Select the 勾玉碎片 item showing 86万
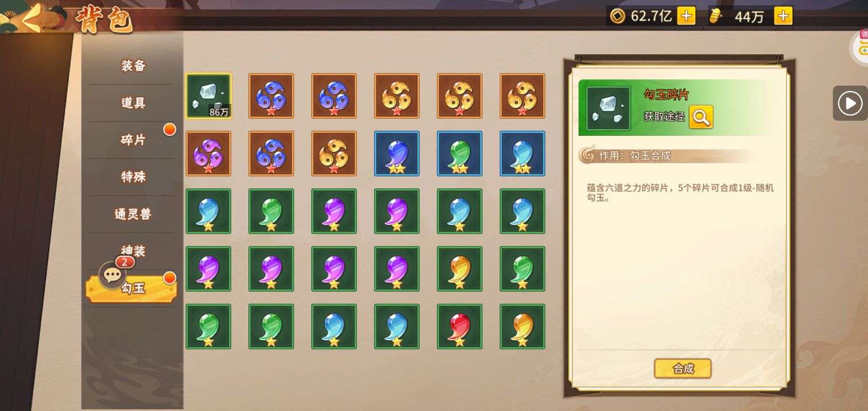Screen dimensions: 868x411 208,96
